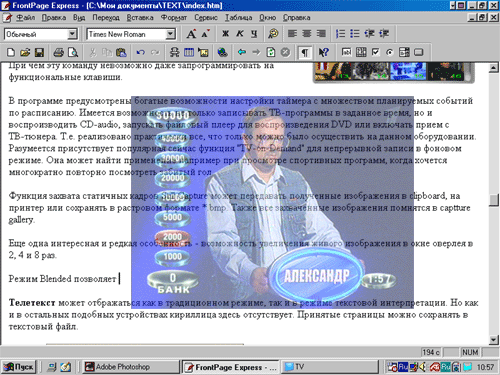Insert a drop-down menu form field
Viewport: 500px width, 375px height.
(404, 52)
